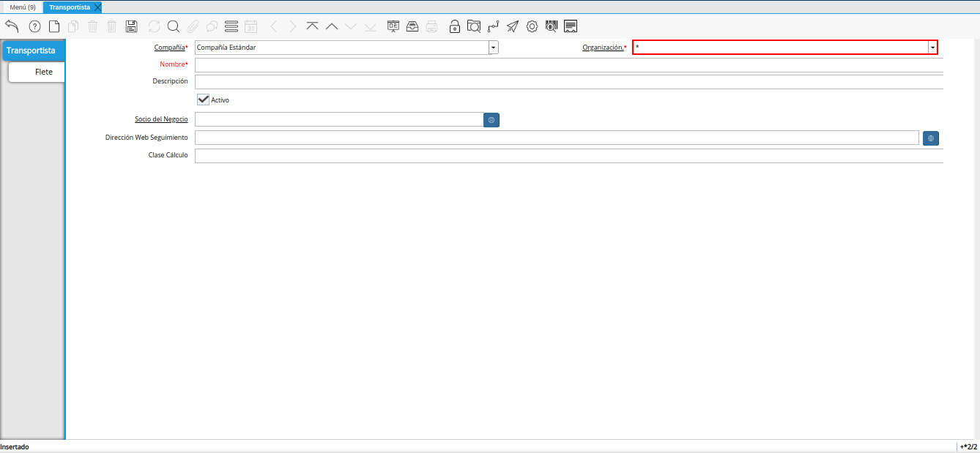This screenshot has width=980, height=453.
Task: Go to previous record up arrow
Action: pos(332,26)
